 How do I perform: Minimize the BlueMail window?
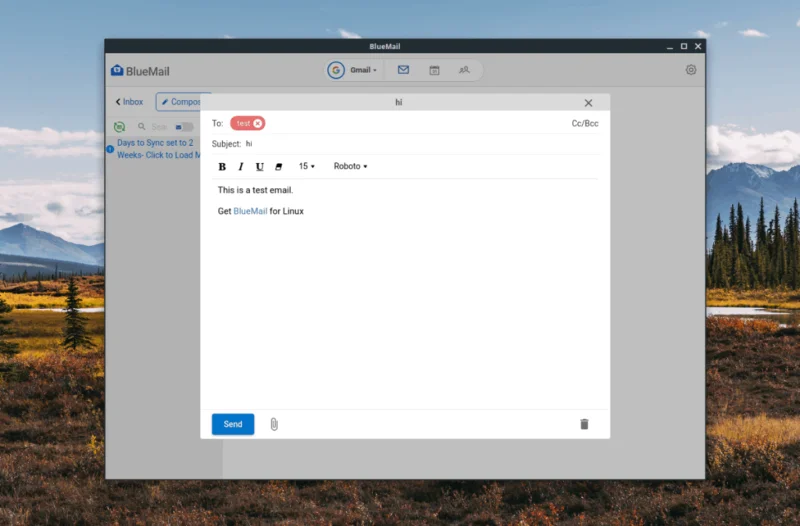click(x=669, y=46)
